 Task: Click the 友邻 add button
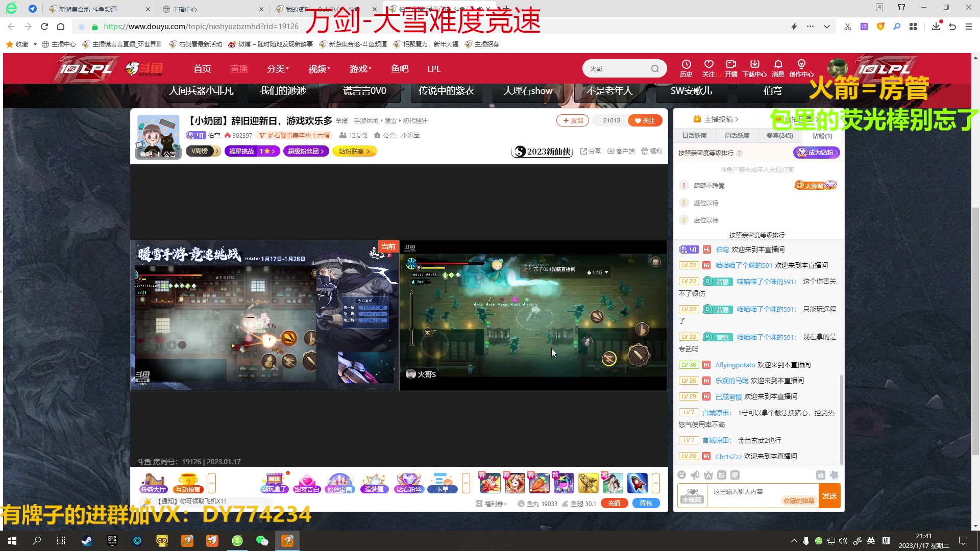[573, 121]
